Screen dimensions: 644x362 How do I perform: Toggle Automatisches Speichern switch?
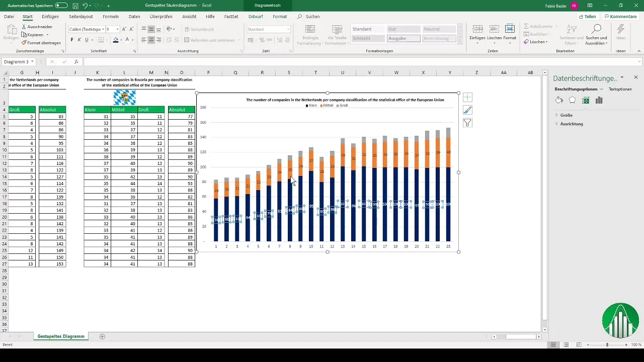(61, 6)
